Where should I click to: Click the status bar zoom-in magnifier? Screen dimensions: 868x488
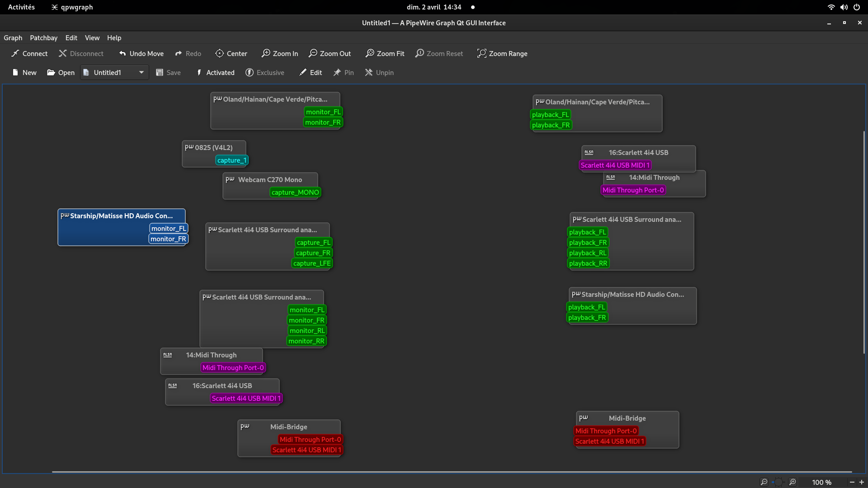793,482
